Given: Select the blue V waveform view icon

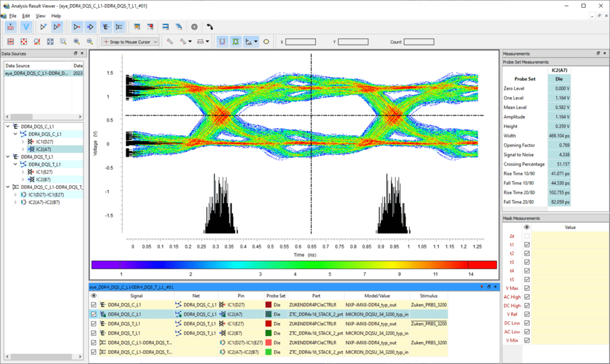Looking at the screenshot, I should pos(26,26).
